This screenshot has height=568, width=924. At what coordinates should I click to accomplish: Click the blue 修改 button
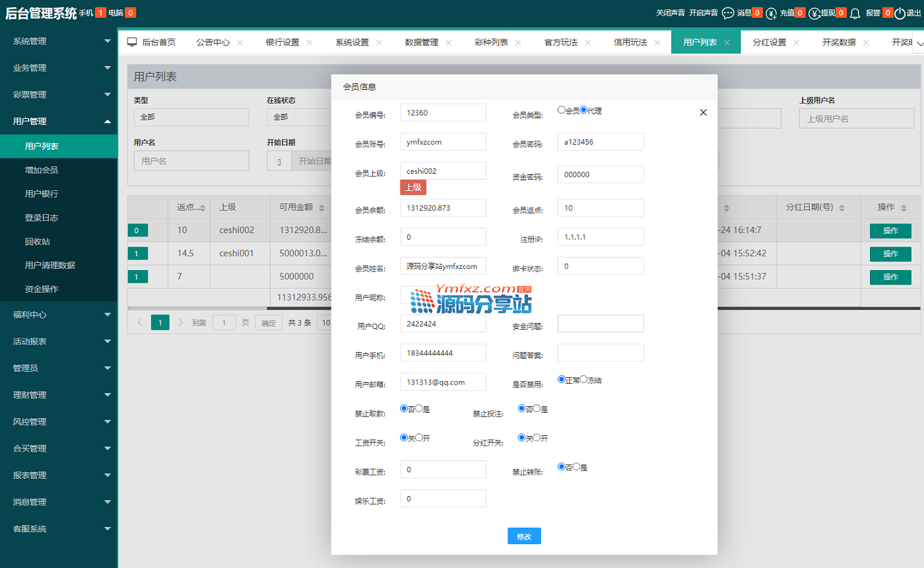coord(524,536)
